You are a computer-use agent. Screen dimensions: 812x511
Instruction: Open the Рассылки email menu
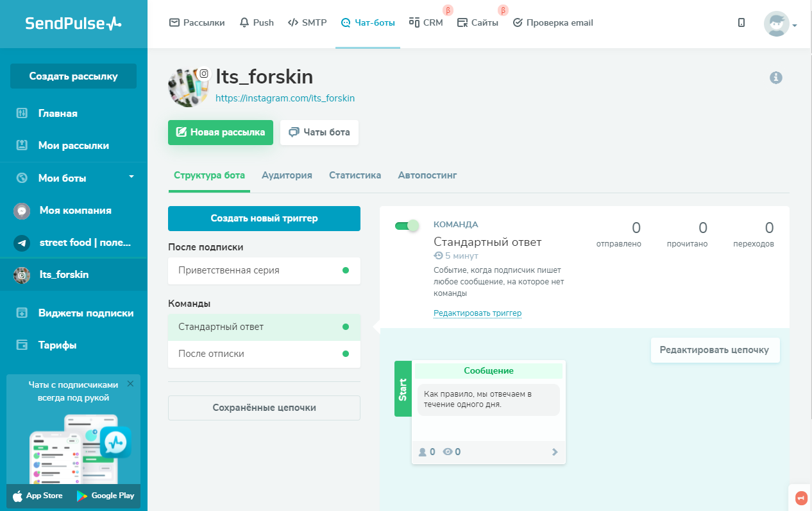point(197,22)
